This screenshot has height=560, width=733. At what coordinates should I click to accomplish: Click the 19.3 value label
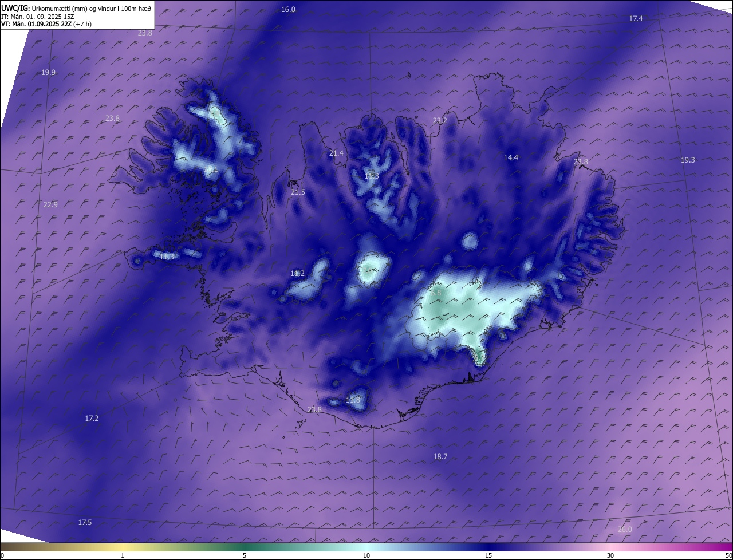[x=688, y=160]
